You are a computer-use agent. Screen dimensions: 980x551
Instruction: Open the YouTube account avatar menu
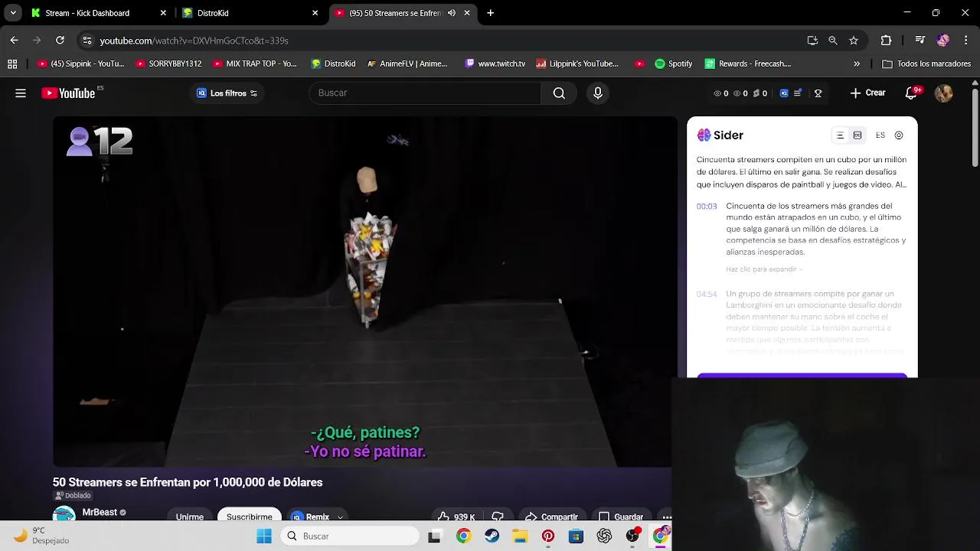(x=943, y=93)
